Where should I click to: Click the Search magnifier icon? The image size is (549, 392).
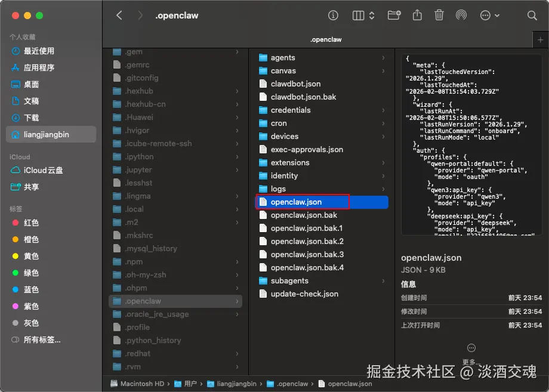click(532, 16)
